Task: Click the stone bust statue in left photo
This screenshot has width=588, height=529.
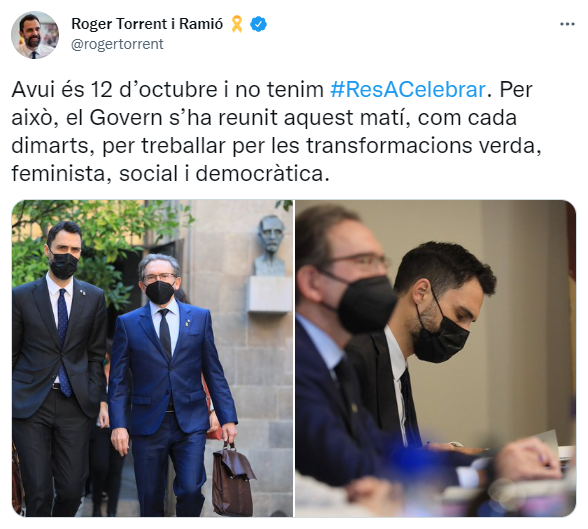Action: (271, 246)
